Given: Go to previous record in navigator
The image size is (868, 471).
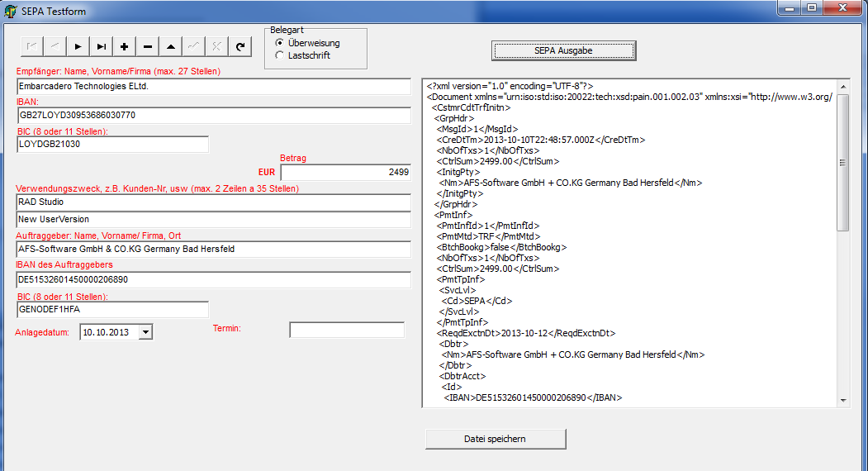Looking at the screenshot, I should click(55, 46).
